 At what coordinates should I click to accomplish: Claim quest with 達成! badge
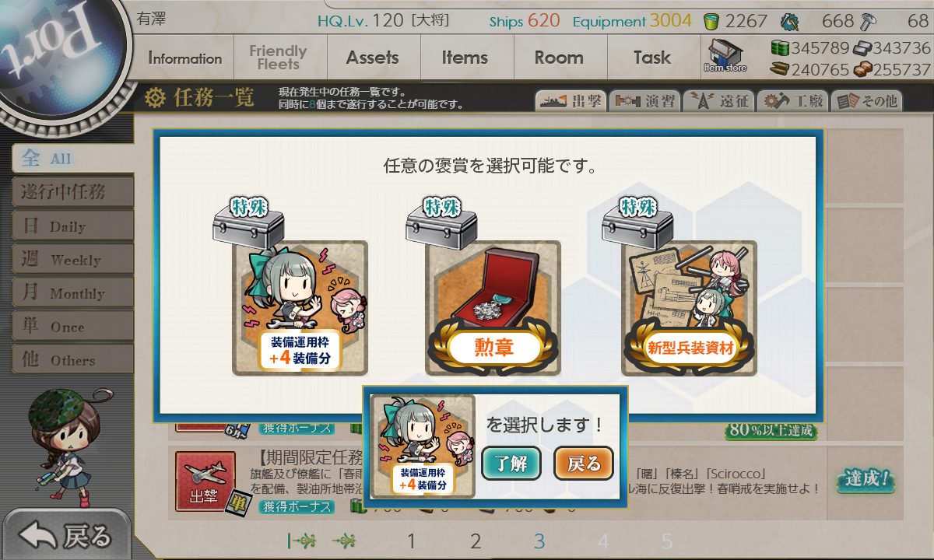(x=866, y=480)
